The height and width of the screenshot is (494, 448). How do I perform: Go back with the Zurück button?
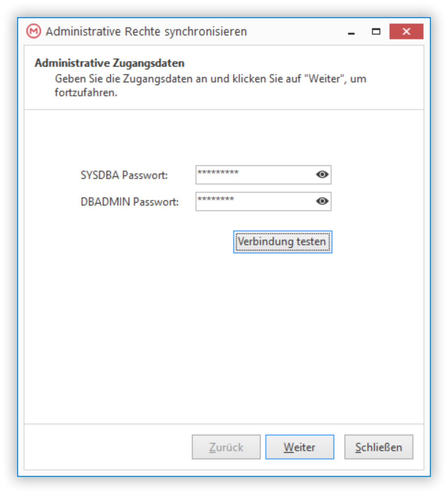tap(226, 447)
